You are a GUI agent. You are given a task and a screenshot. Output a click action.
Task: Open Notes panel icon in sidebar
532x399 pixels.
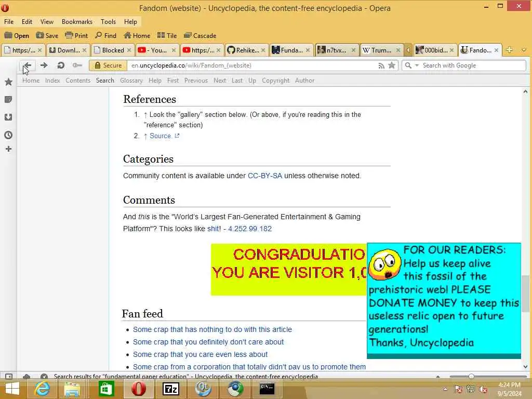8,99
